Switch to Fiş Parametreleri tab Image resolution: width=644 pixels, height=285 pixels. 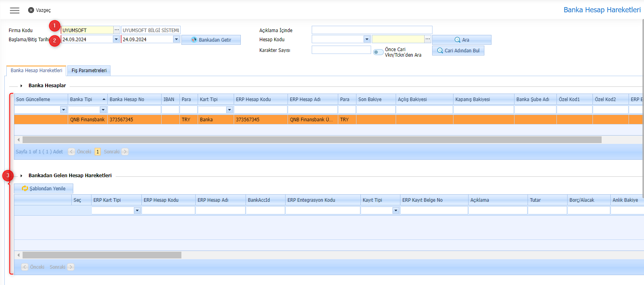[89, 71]
